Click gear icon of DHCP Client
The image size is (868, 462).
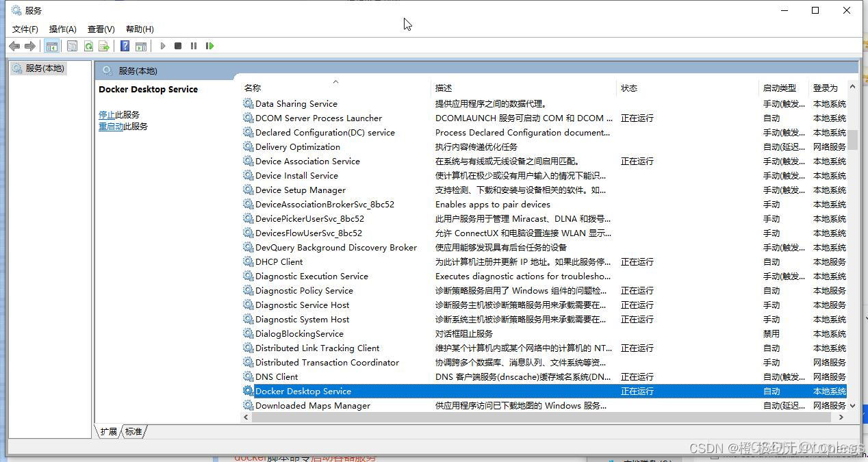[248, 261]
